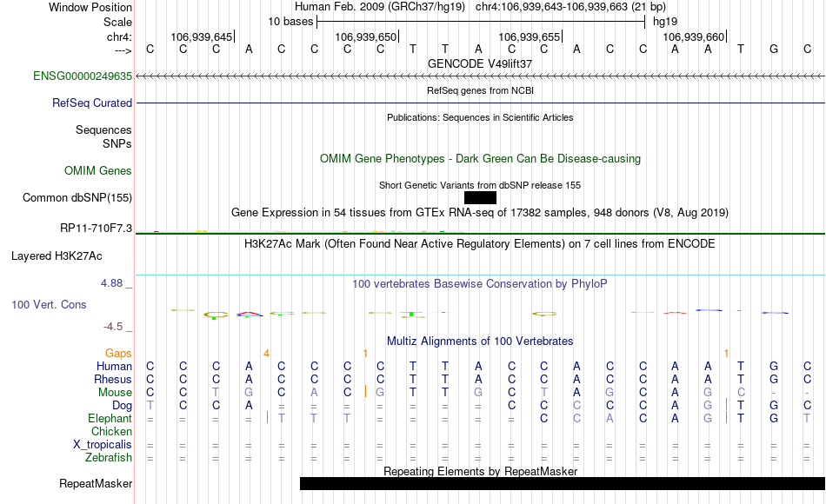Click the orange Gaps label

coord(118,353)
